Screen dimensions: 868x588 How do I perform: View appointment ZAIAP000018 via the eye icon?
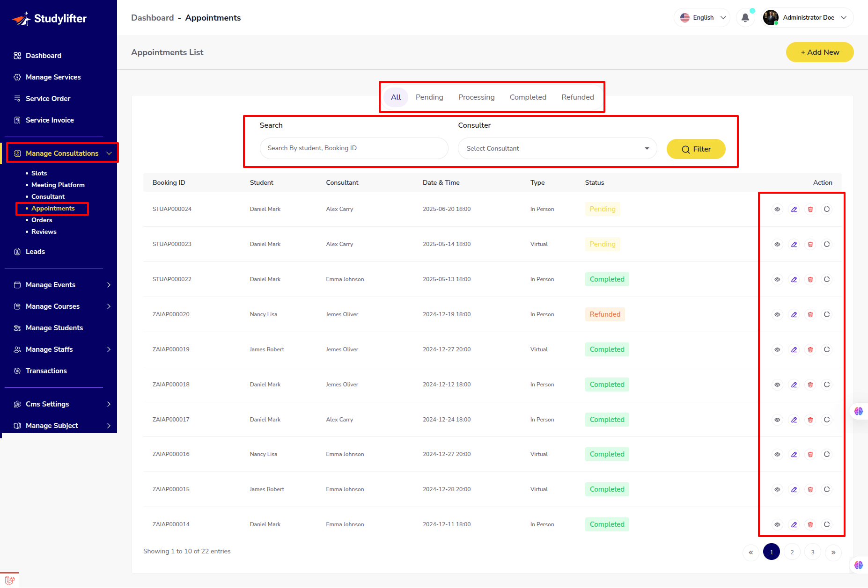coord(777,385)
